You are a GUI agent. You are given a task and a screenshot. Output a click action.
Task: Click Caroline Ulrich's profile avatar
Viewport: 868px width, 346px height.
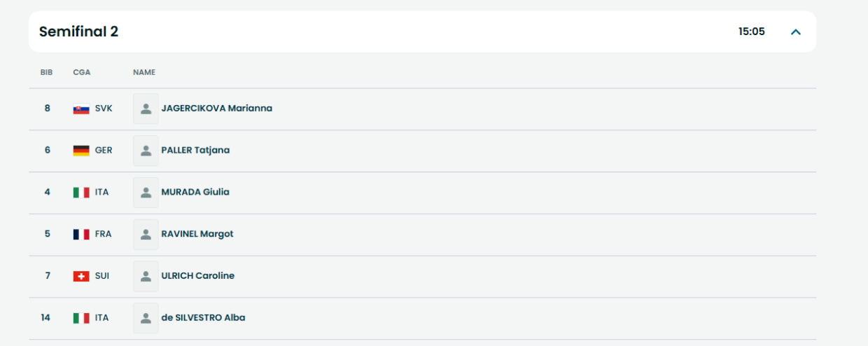pos(146,276)
